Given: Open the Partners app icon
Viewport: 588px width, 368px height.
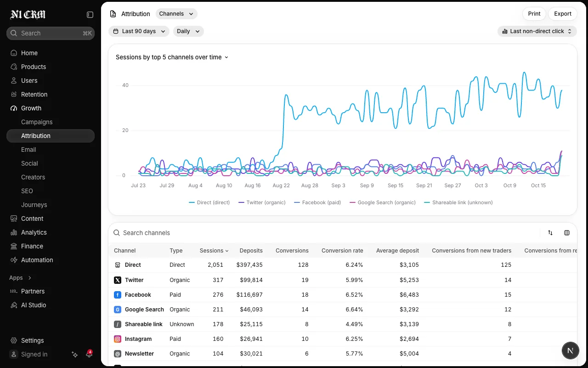Looking at the screenshot, I should (x=14, y=291).
